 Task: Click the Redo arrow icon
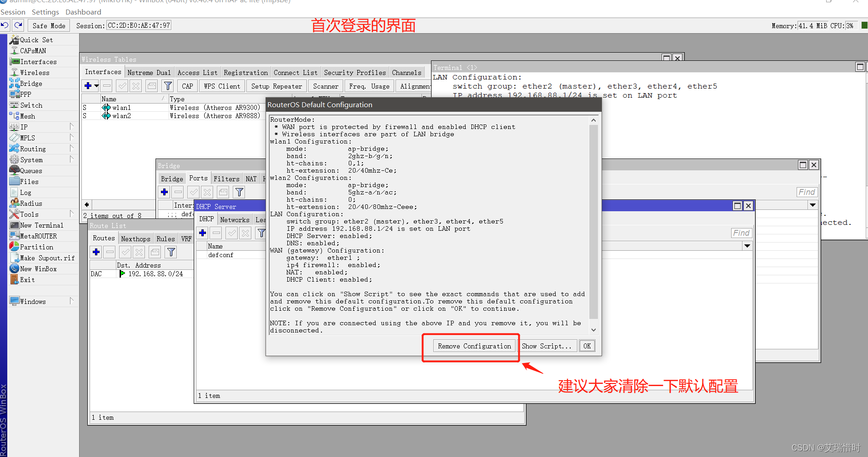pyautogui.click(x=18, y=25)
